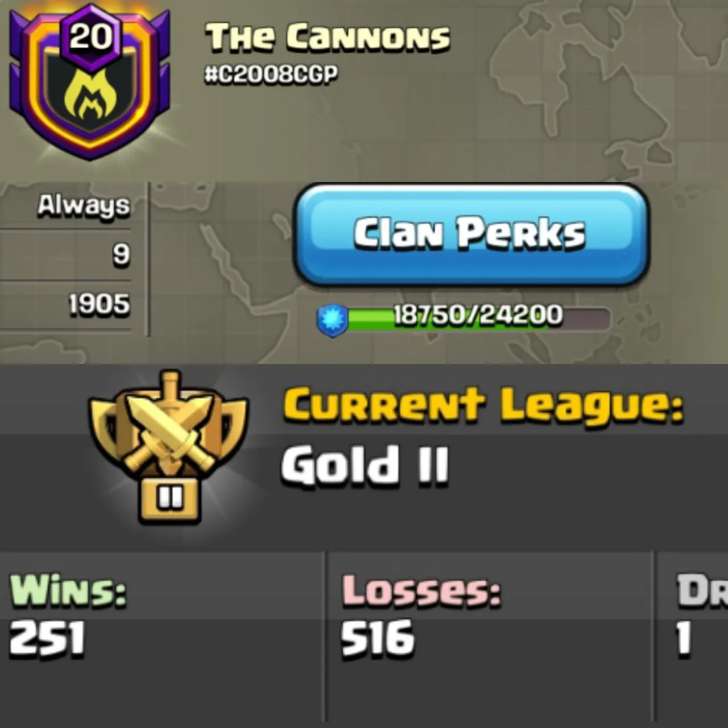The width and height of the screenshot is (728, 728).
Task: Select the 251 wins count
Action: pos(48,638)
